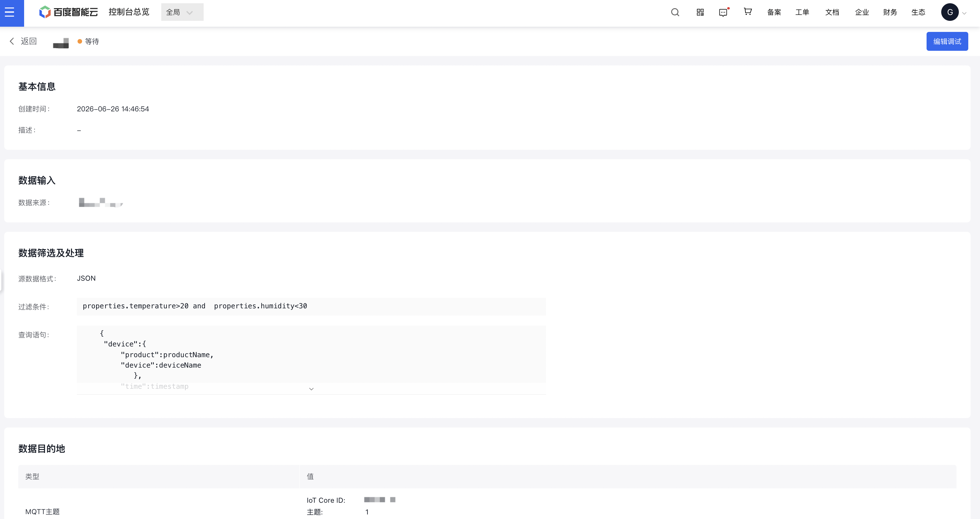Click the 主题 value 1
The width and height of the screenshot is (980, 519).
[x=367, y=512]
